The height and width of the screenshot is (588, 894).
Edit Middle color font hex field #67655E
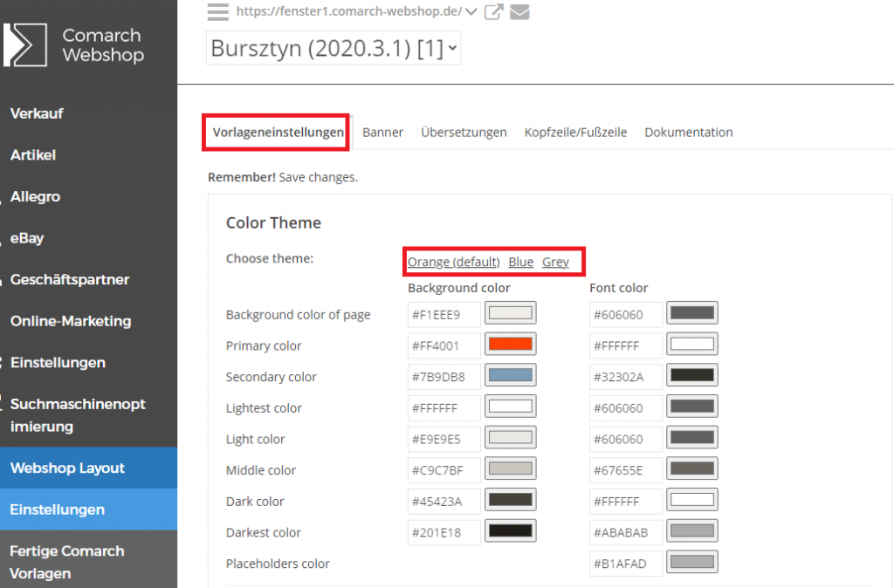click(x=626, y=470)
